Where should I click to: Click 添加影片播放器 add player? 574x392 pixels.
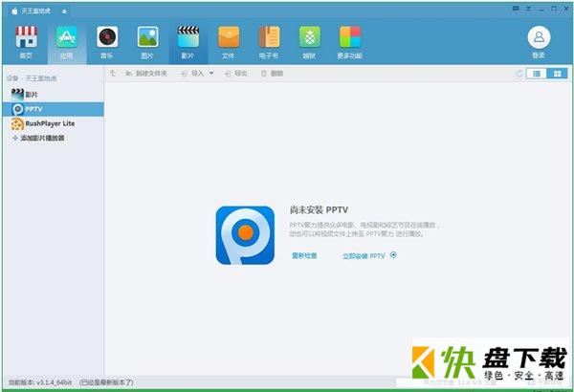pos(38,138)
